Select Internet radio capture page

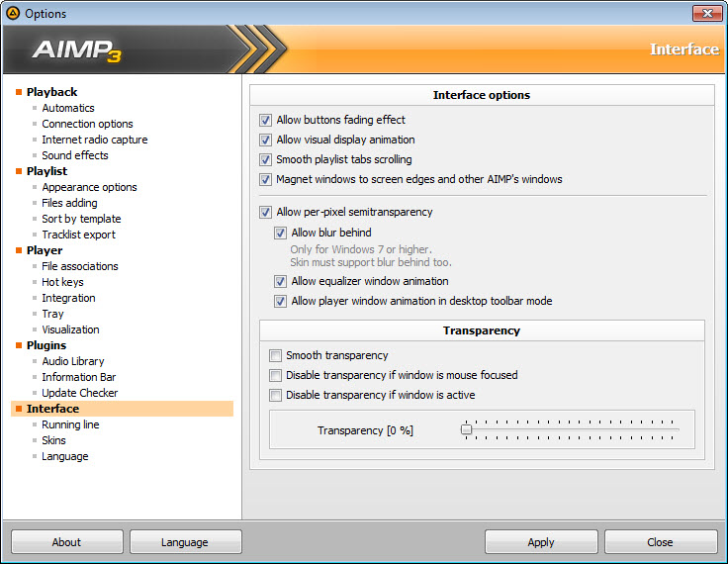point(95,140)
